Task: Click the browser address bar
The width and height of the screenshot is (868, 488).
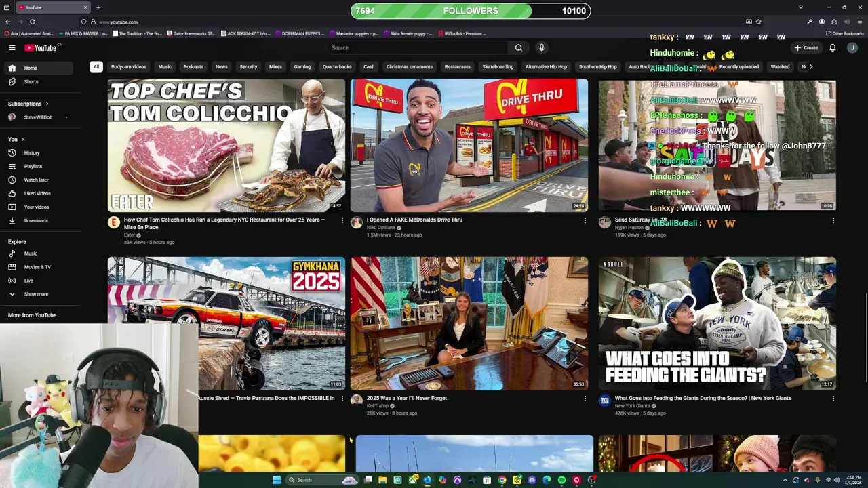Action: pyautogui.click(x=420, y=22)
